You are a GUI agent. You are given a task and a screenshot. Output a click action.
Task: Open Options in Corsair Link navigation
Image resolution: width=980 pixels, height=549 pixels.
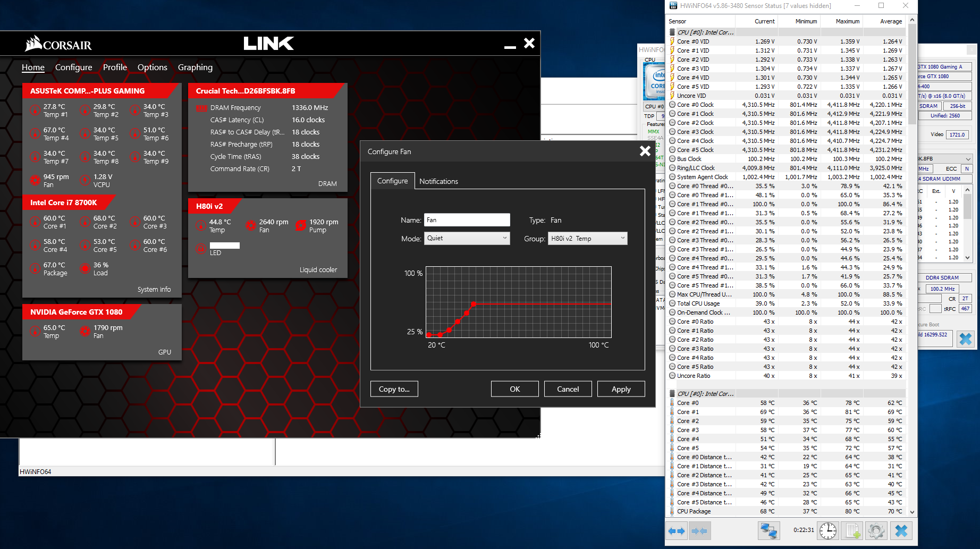tap(153, 67)
